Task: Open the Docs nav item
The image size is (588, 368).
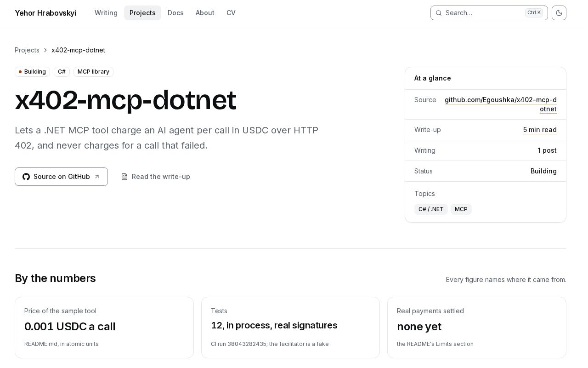Action: 175,13
